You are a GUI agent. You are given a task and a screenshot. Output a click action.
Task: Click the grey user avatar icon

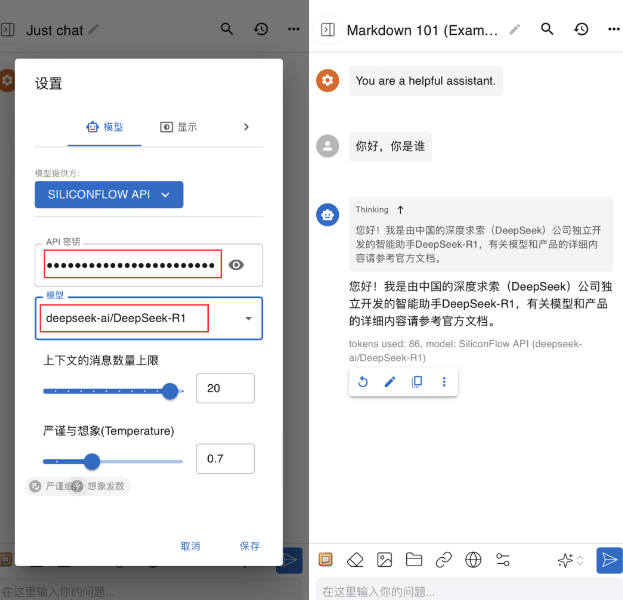tap(327, 146)
